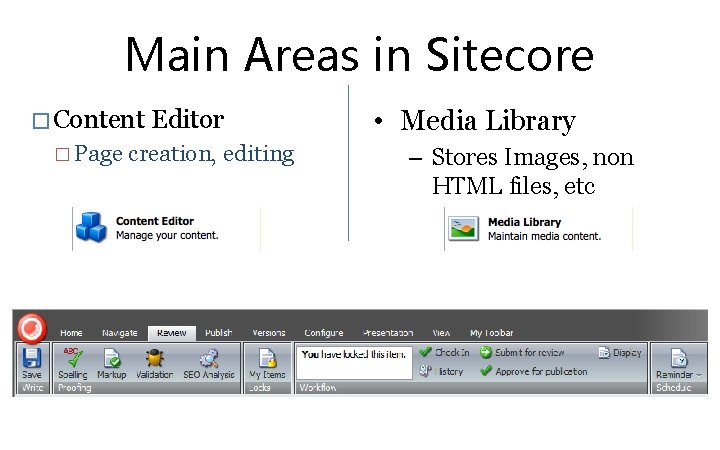
Task: Click the Display icon in Workflow
Action: [x=603, y=353]
